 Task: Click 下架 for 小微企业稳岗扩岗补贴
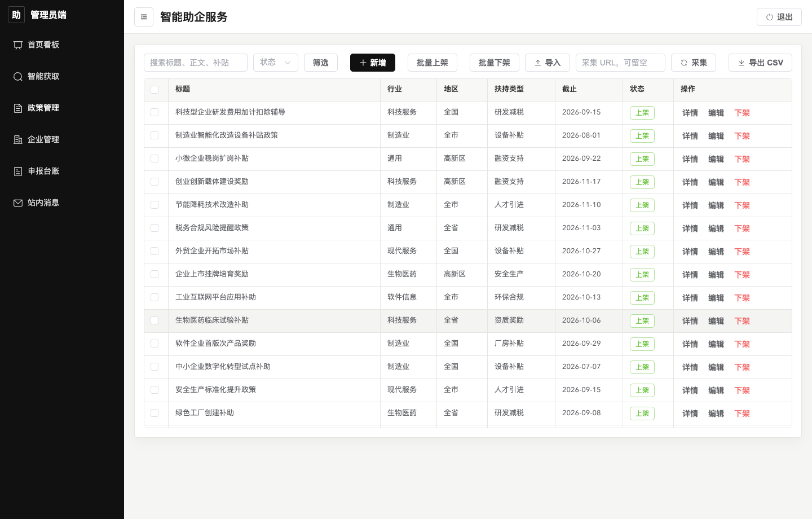[x=742, y=159]
